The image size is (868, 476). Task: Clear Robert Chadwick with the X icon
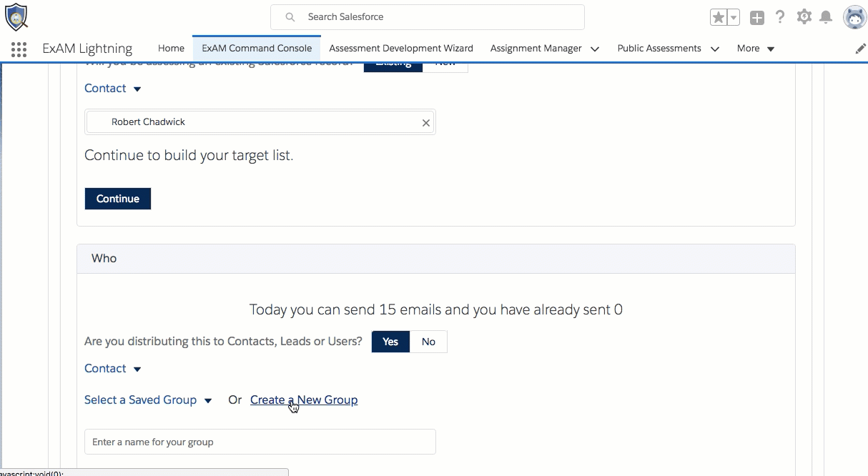[426, 123]
